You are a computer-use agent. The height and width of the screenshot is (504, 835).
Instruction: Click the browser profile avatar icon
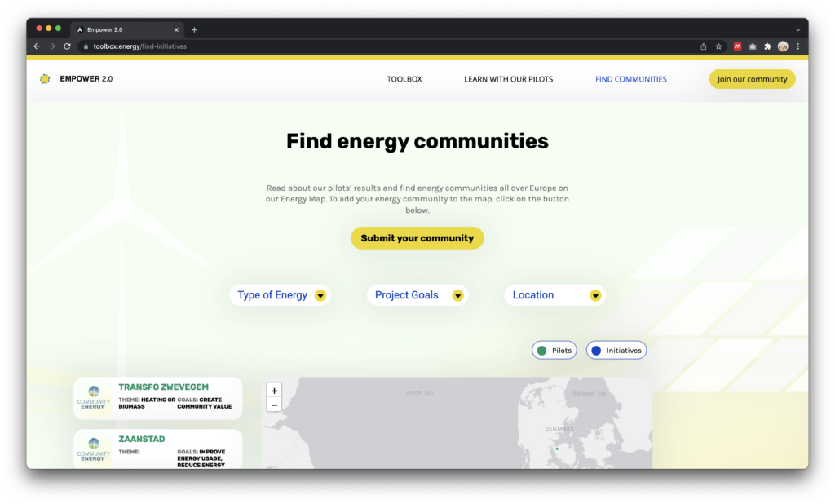tap(782, 46)
